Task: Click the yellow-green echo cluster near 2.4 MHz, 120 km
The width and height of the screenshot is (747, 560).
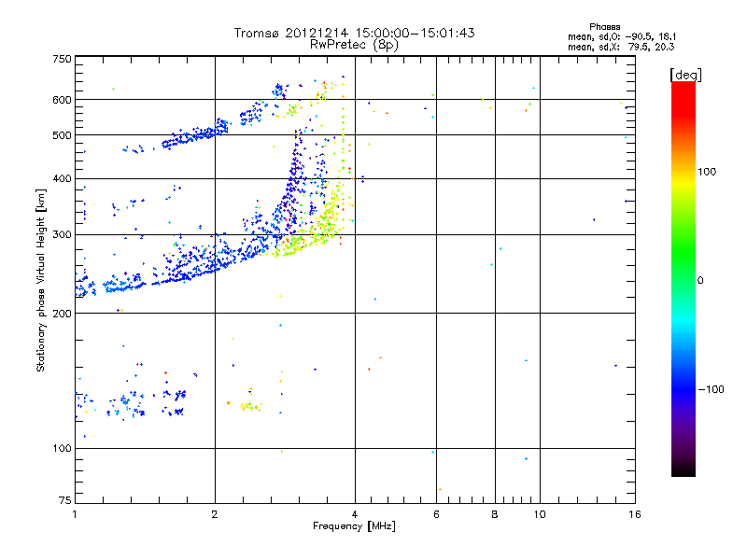Action: point(250,406)
